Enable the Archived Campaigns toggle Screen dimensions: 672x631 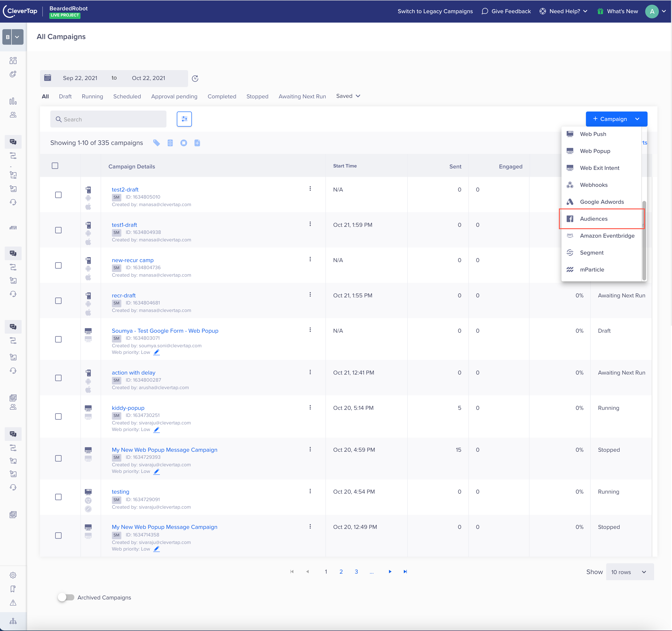pos(66,597)
